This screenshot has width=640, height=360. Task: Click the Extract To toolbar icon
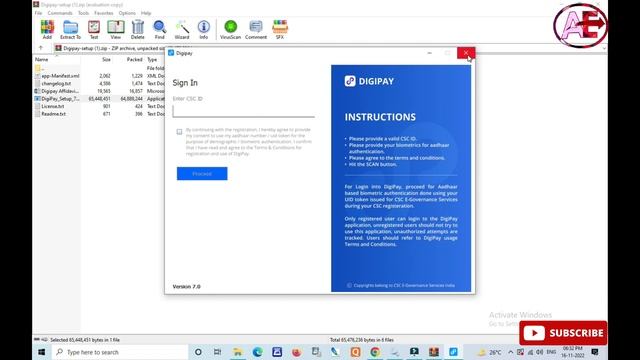tap(71, 30)
